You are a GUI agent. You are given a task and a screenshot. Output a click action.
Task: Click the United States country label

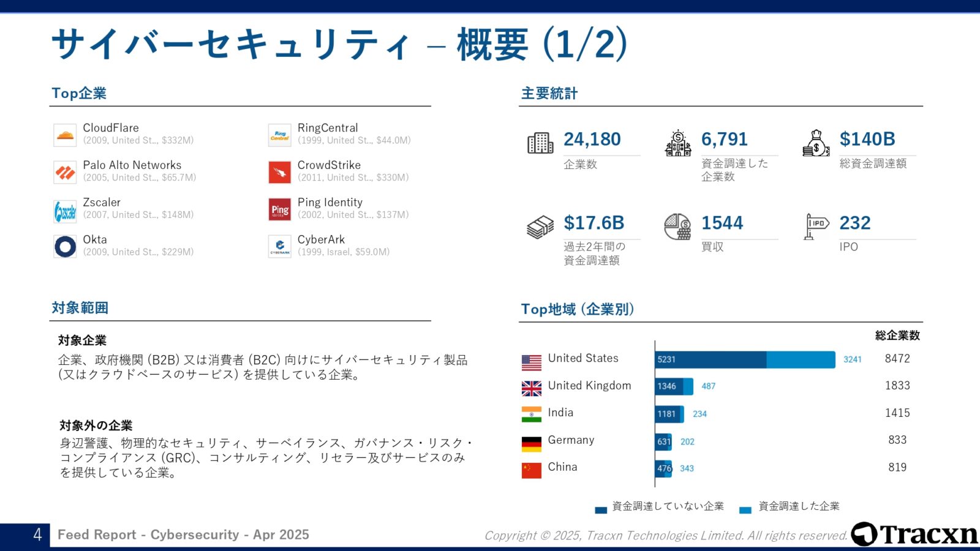click(583, 358)
